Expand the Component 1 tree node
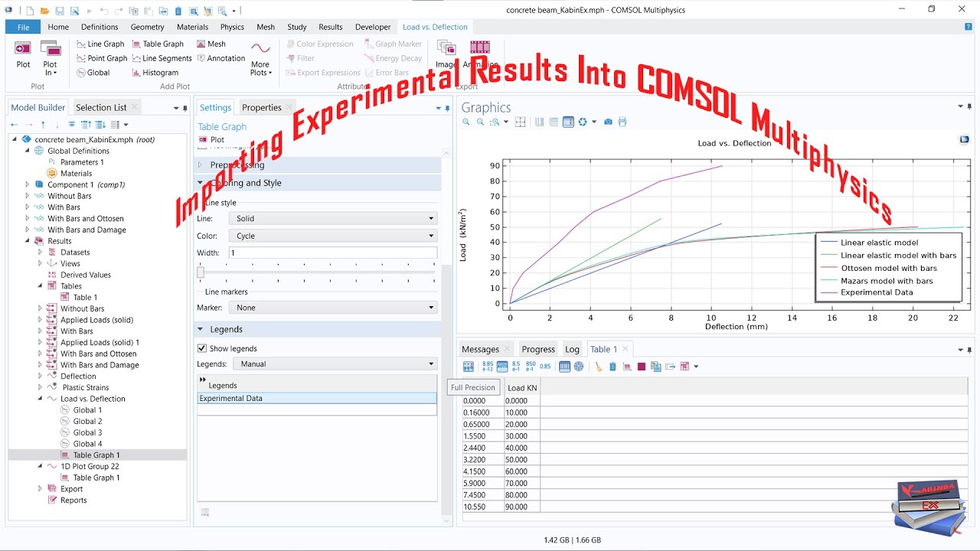Viewport: 980px width, 551px height. coord(28,184)
